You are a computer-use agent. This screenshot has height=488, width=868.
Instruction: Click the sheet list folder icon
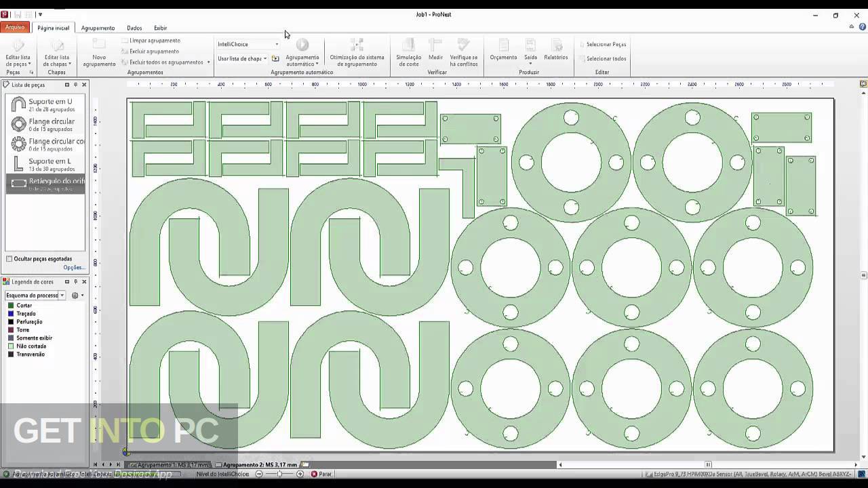pyautogui.click(x=275, y=58)
